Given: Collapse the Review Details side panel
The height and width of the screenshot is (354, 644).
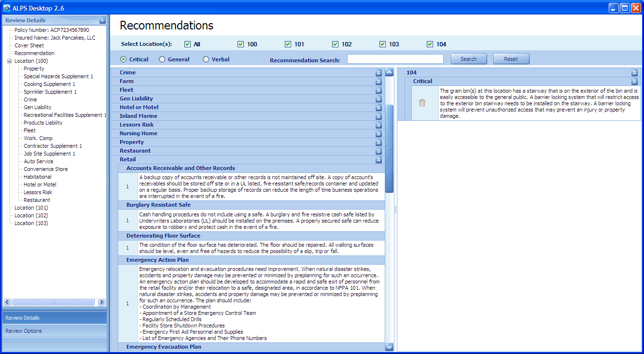Looking at the screenshot, I should [x=102, y=20].
